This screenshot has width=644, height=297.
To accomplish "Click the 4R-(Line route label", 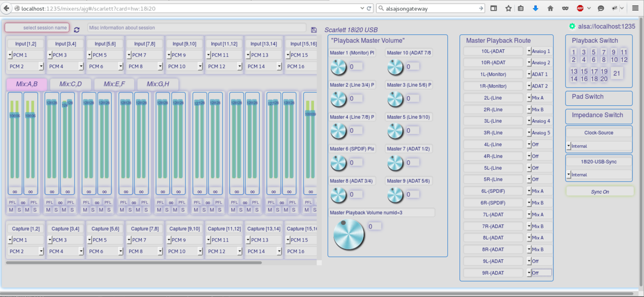I will point(493,156).
